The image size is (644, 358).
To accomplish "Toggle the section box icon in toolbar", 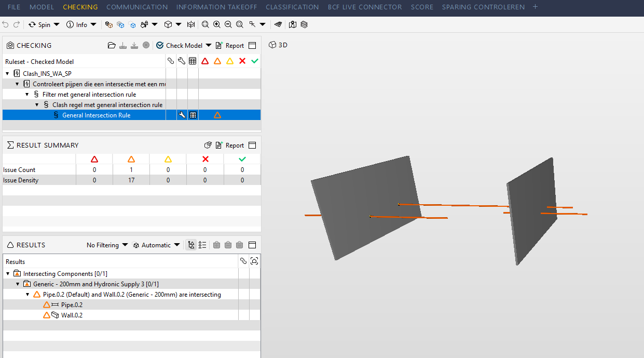I will [x=191, y=24].
